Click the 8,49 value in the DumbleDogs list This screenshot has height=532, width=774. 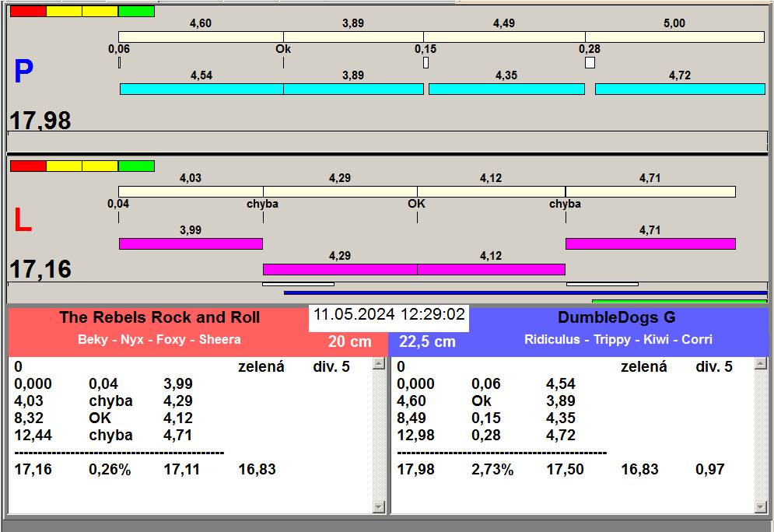coord(412,418)
